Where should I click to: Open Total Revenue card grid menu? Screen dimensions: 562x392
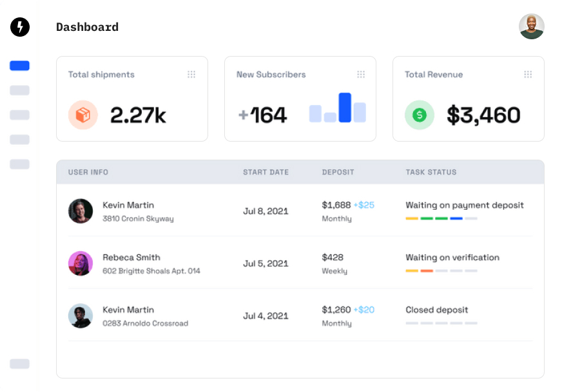coord(528,75)
